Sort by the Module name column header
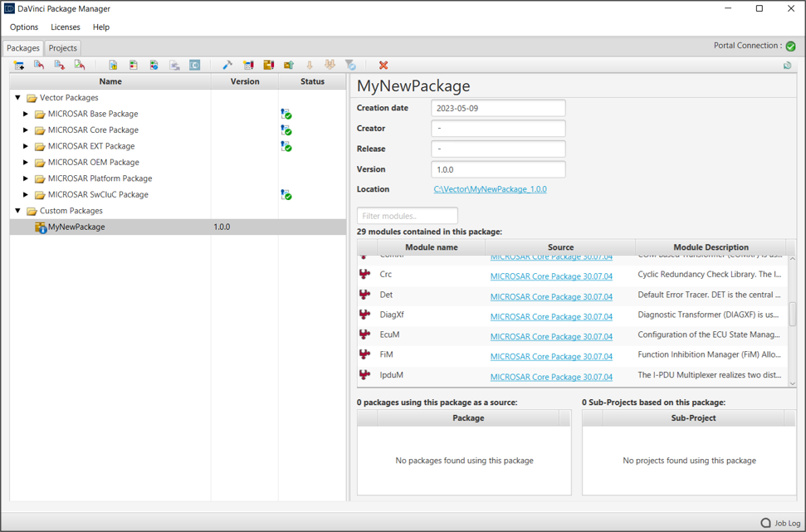The width and height of the screenshot is (806, 532). [432, 247]
